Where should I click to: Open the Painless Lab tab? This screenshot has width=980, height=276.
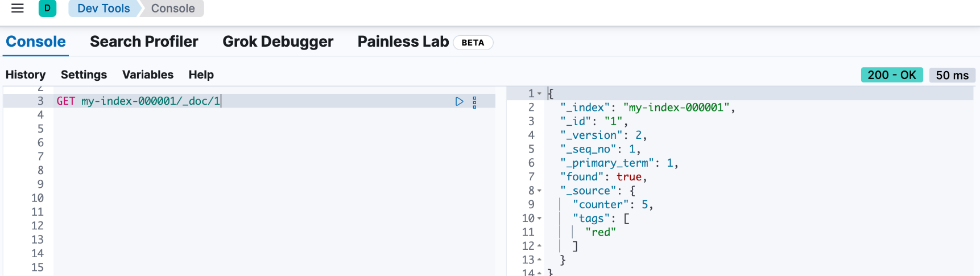[403, 42]
